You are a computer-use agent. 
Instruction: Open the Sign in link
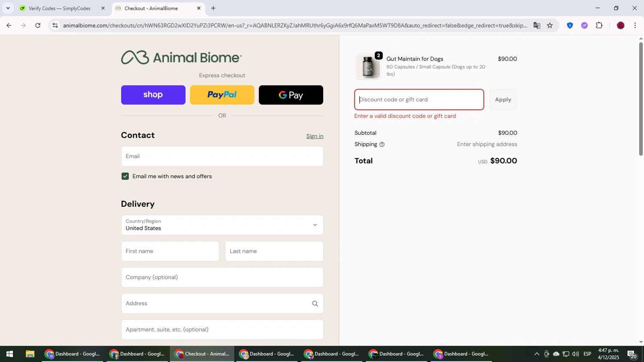(315, 136)
